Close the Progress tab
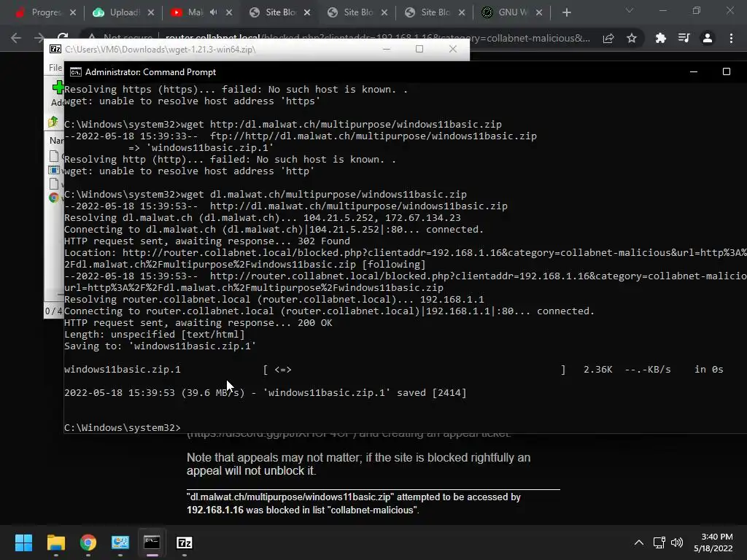 click(73, 12)
